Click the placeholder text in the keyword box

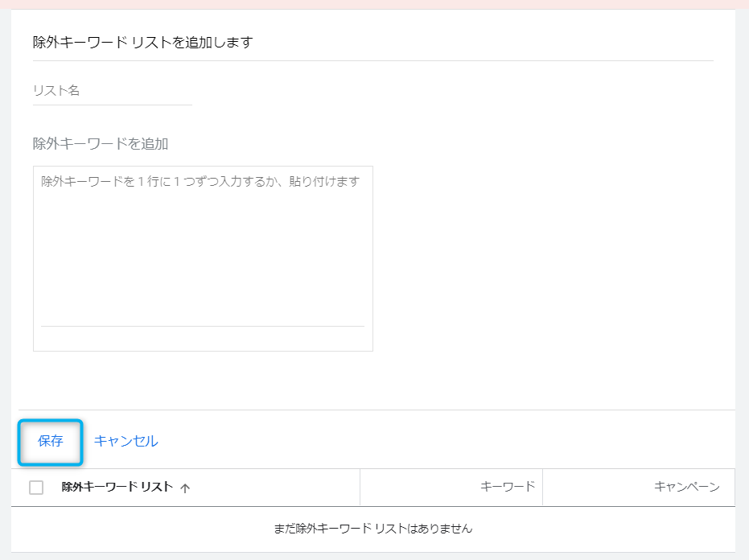pyautogui.click(x=200, y=182)
